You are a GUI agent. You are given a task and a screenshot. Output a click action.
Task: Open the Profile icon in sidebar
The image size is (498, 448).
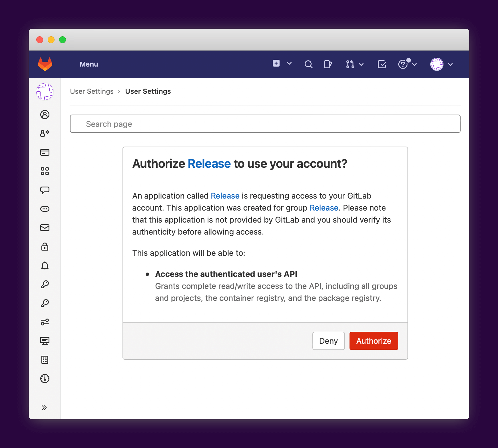coord(45,115)
